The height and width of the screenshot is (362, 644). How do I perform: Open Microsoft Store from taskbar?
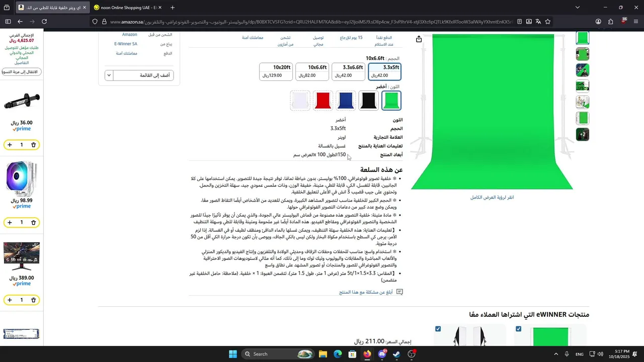pos(352,354)
